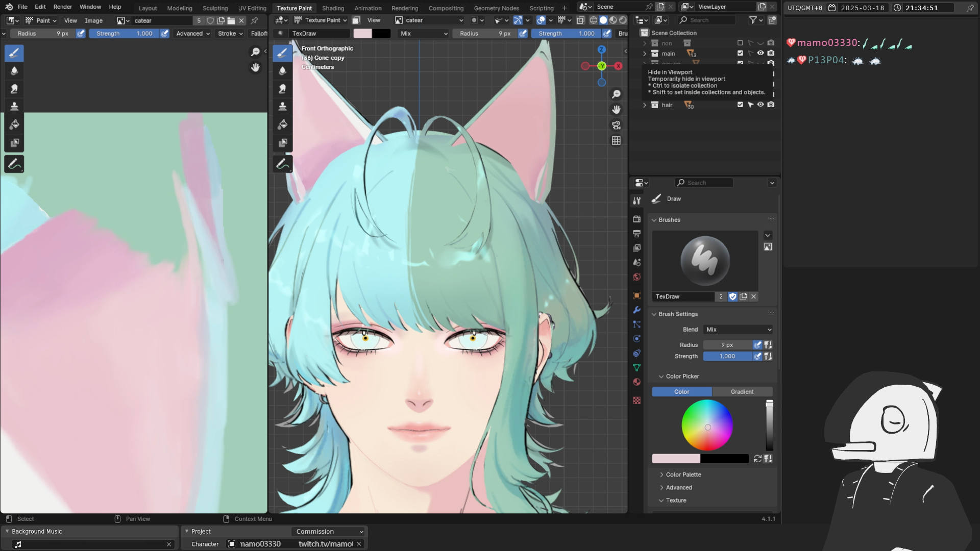
Task: Switch to the Sculpting workspace tab
Action: 215,8
